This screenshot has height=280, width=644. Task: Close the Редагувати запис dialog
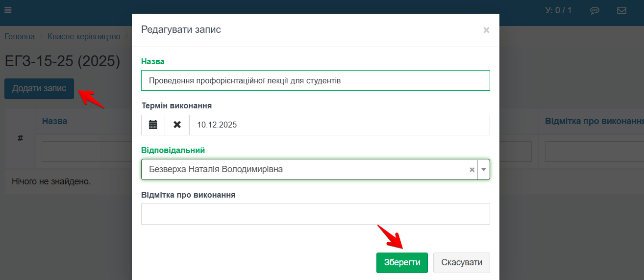486,30
